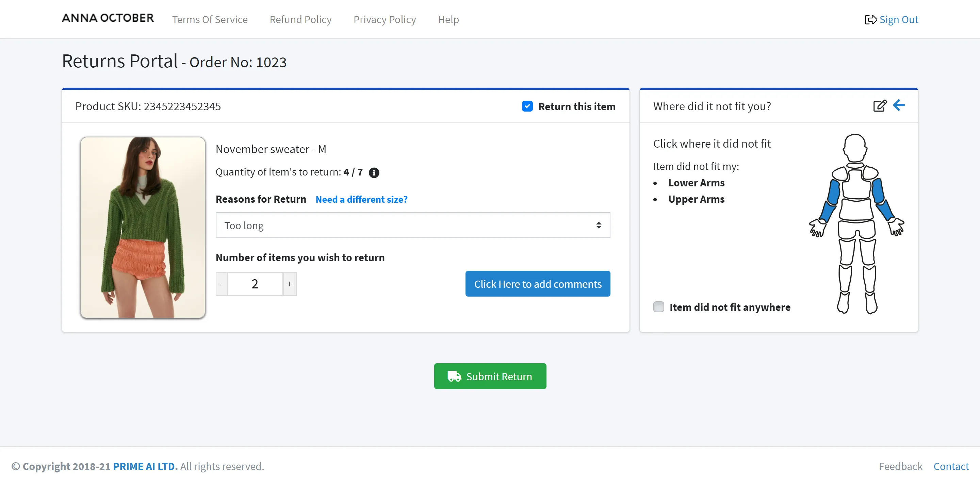Click the edit pencil icon in fit panel
This screenshot has height=485, width=980.
point(880,106)
